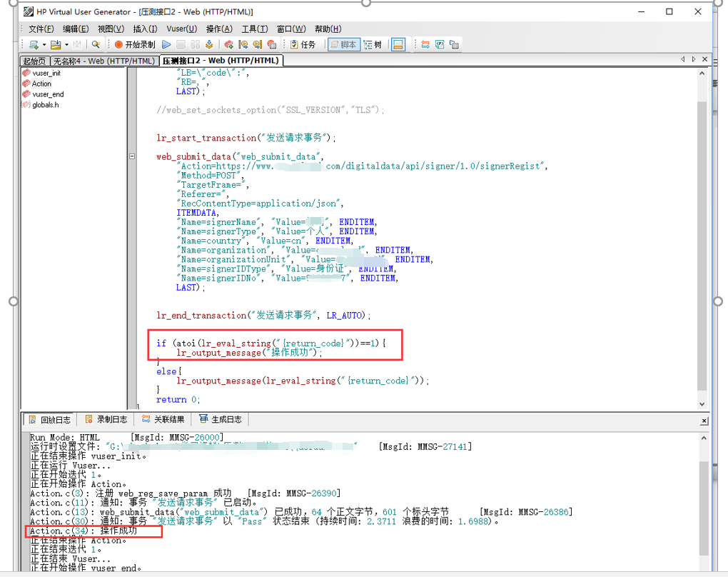Open the new script dropdown arrow

(44, 44)
